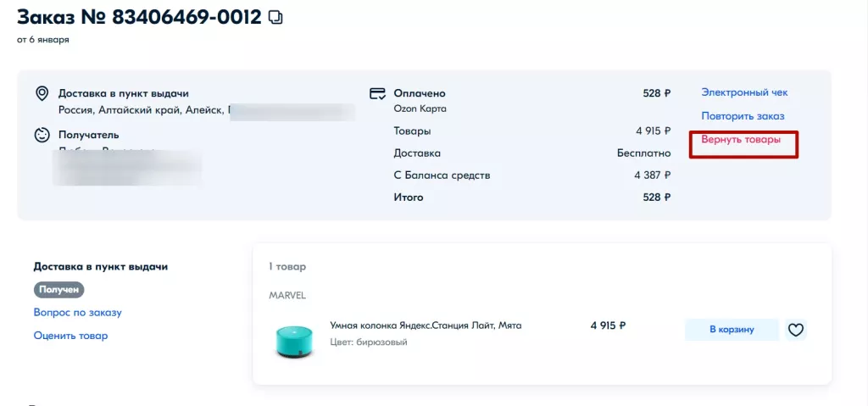Click the Получен status badge
This screenshot has width=868, height=406.
coord(59,290)
